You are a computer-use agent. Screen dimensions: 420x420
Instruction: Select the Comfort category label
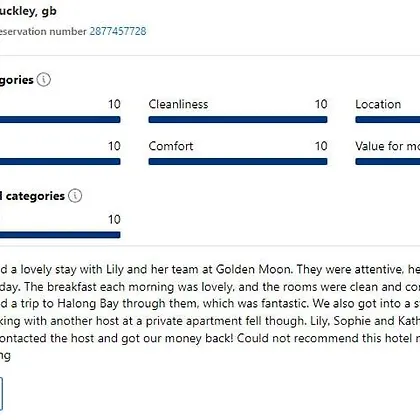tap(171, 146)
